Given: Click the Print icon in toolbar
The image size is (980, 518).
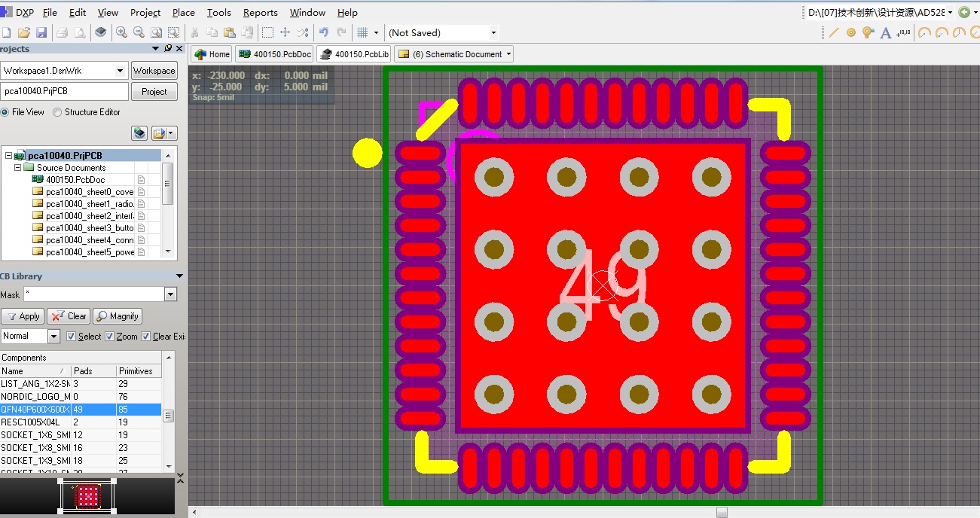Looking at the screenshot, I should tap(63, 32).
